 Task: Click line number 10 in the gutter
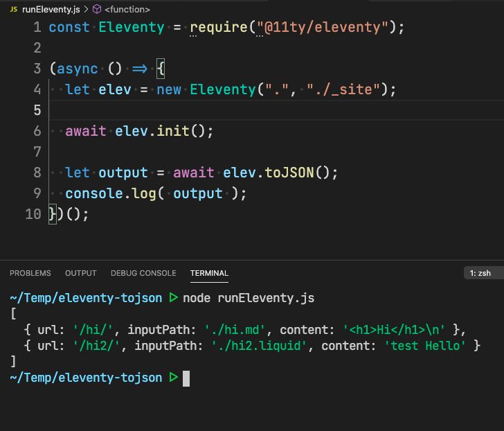coord(33,214)
